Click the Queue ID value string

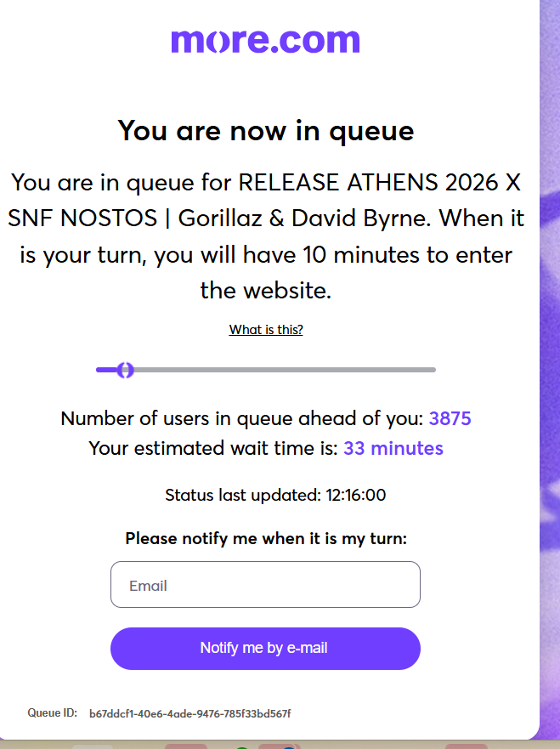click(190, 713)
